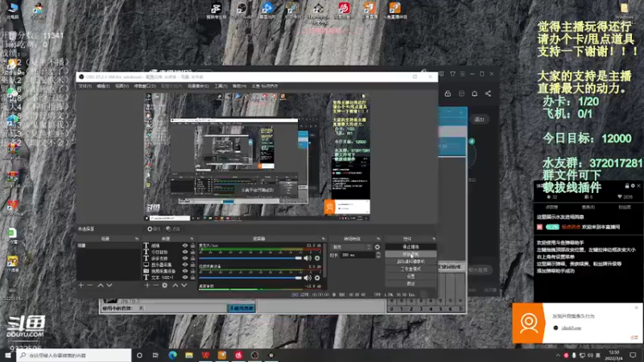Screen dimensions: 644x362
Task: Open the 文件(F) menu in OBS
Action: pos(85,86)
